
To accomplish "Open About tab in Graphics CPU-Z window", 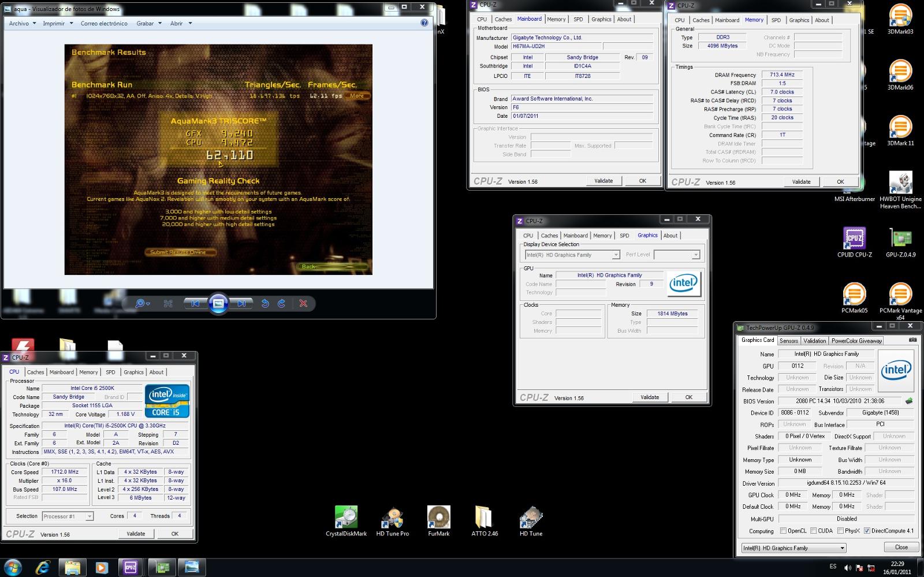I will coord(670,236).
